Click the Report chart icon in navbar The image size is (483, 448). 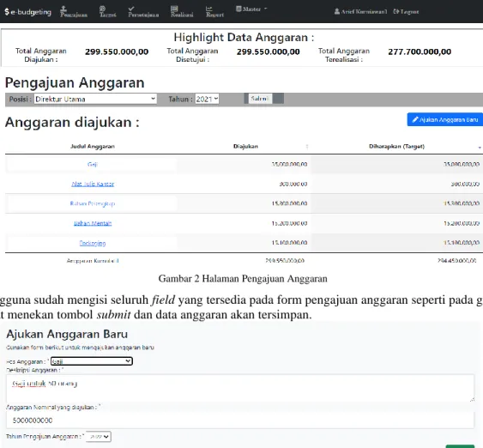pyautogui.click(x=209, y=9)
